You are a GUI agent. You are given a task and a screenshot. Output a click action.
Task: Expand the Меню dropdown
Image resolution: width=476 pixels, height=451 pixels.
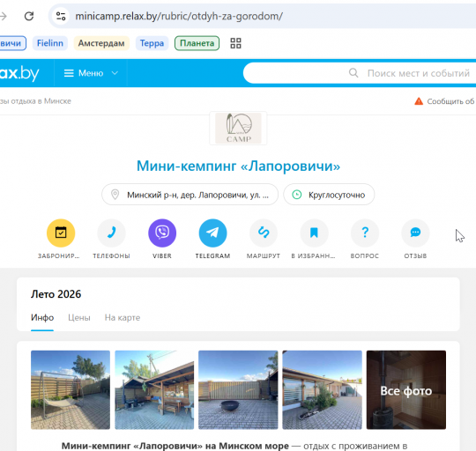[91, 73]
